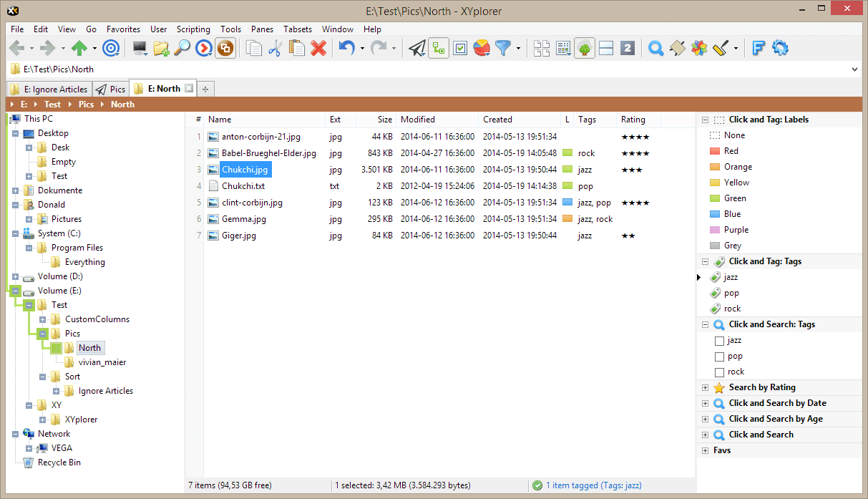Viewport: 868px width, 499px height.
Task: Open Find Files magnifier icon
Action: [x=182, y=48]
